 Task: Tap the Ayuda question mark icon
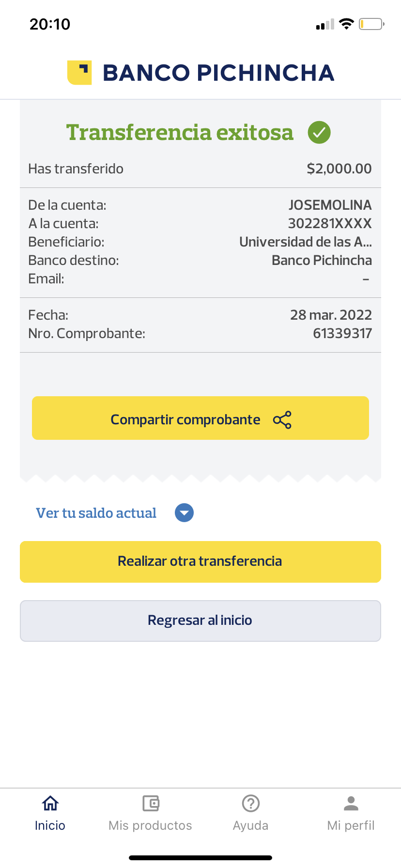pos(251,804)
